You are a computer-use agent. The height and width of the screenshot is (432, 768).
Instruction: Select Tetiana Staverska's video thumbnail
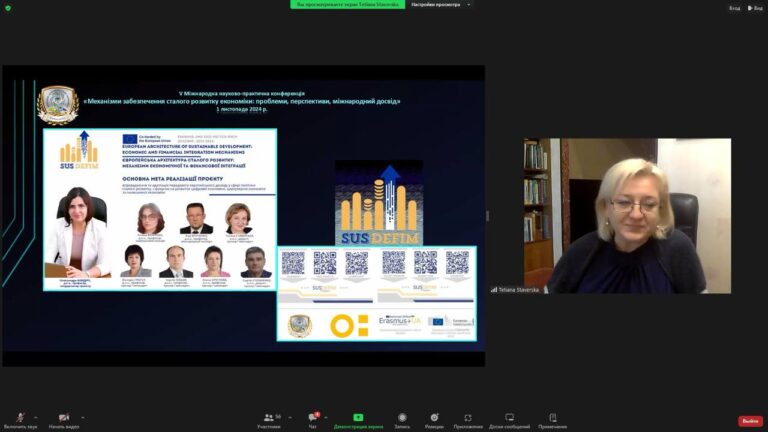627,215
